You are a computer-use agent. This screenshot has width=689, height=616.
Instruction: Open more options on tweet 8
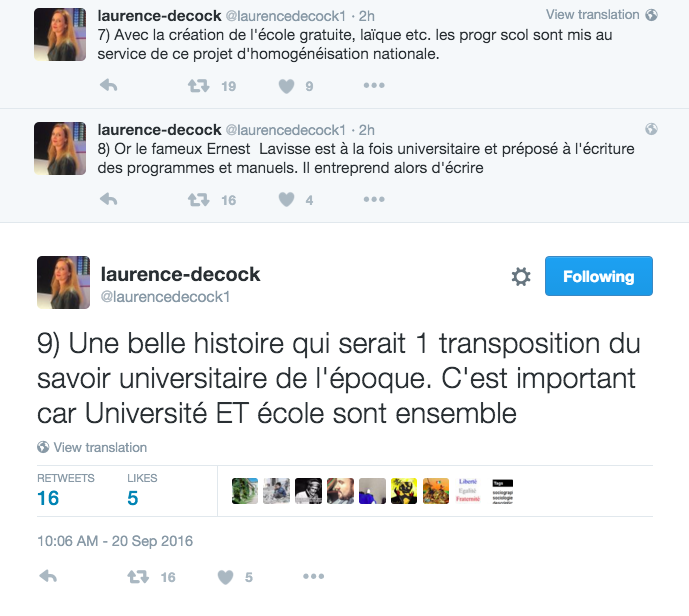(x=374, y=199)
